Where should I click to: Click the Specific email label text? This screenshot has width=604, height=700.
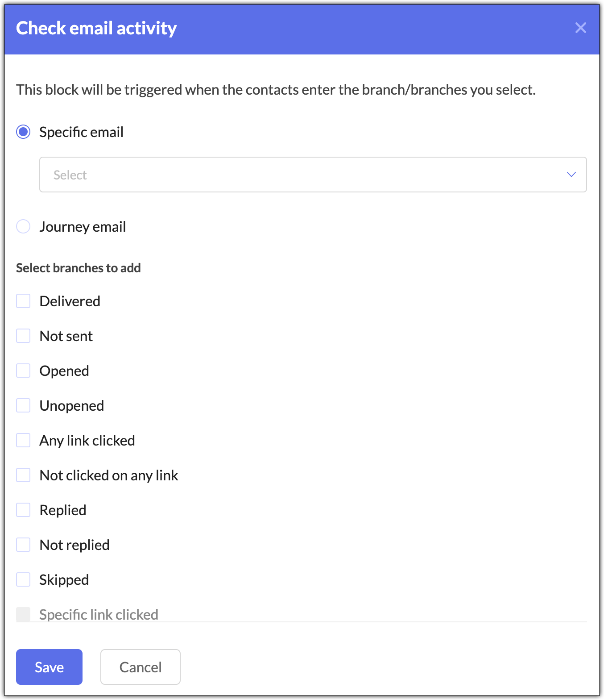(81, 132)
